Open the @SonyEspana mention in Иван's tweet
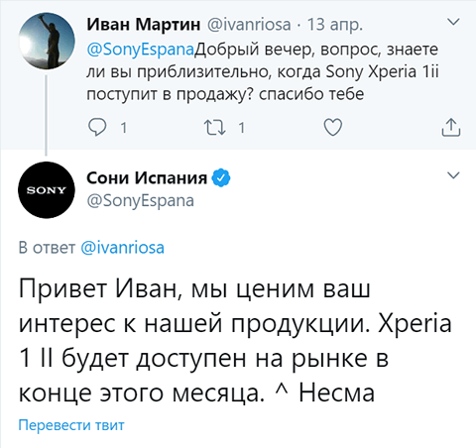The height and width of the screenshot is (448, 476). (140, 50)
